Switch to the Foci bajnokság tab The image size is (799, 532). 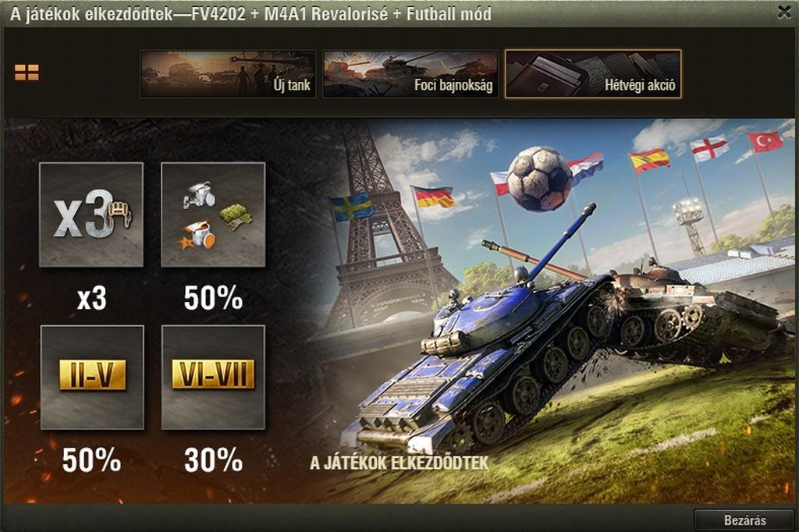tap(410, 73)
